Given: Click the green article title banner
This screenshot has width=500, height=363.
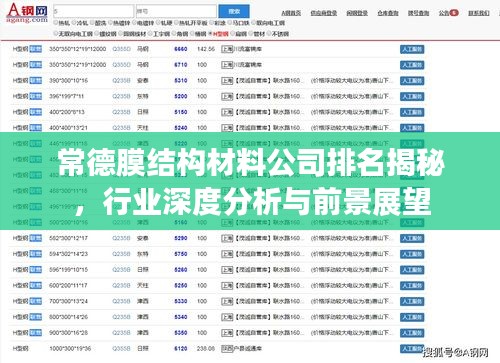Looking at the screenshot, I should tap(250, 181).
